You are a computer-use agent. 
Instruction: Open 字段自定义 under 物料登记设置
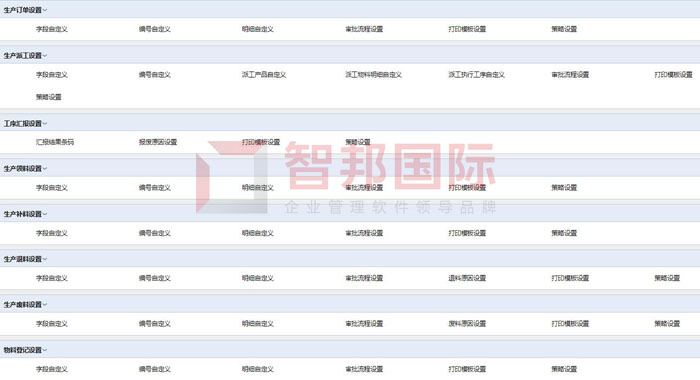(52, 369)
